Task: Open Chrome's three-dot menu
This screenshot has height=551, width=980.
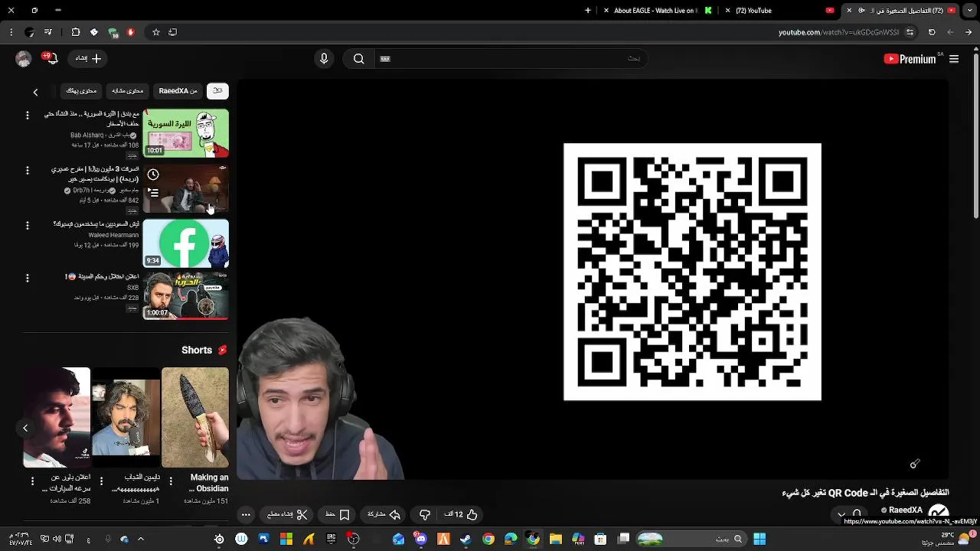Action: [11, 32]
